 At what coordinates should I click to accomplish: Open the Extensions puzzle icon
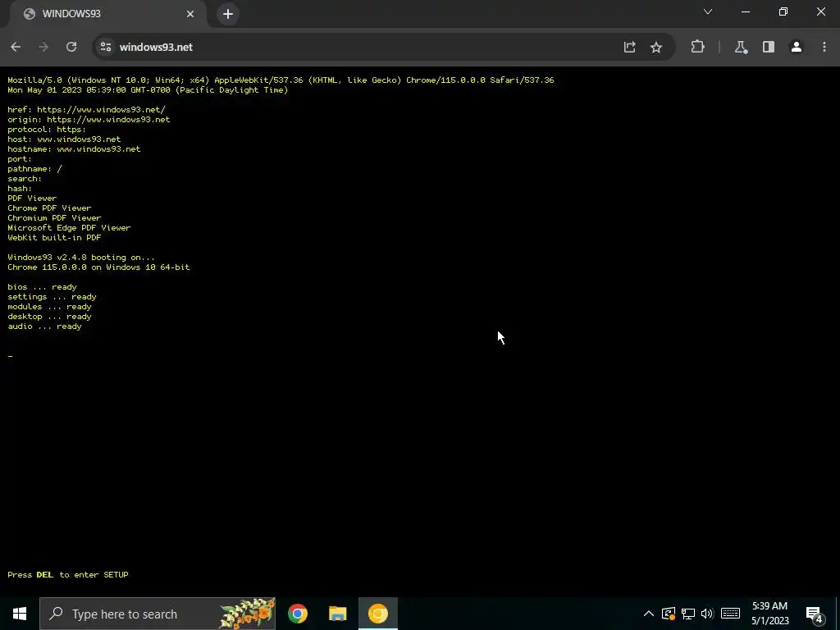[697, 47]
